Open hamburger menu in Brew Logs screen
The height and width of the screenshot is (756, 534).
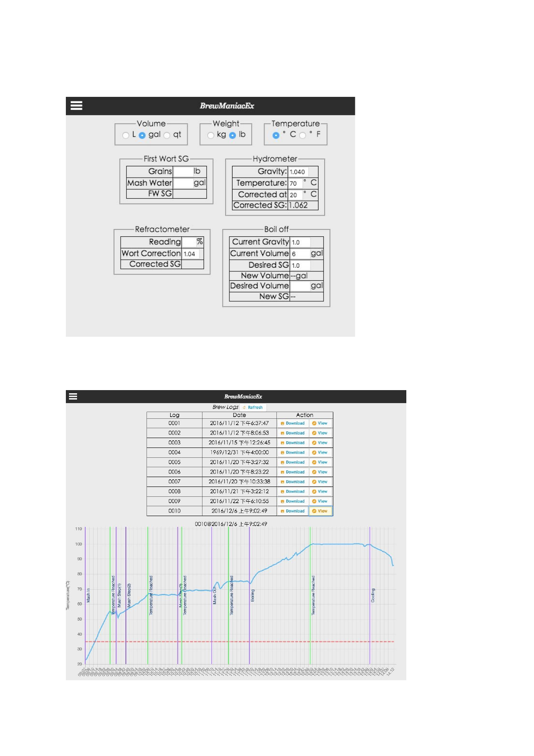tap(73, 396)
